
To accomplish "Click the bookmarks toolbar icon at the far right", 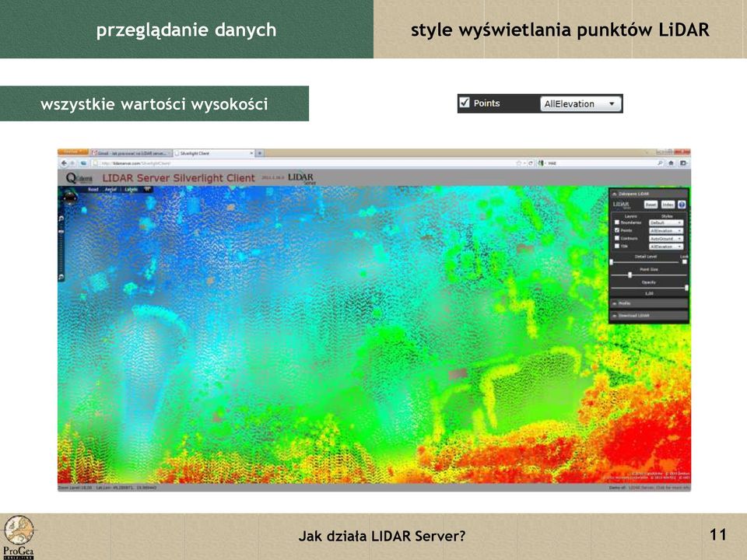I will pos(683,163).
